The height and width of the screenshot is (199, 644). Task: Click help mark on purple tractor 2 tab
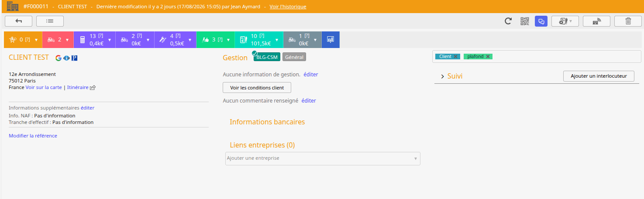140,36
